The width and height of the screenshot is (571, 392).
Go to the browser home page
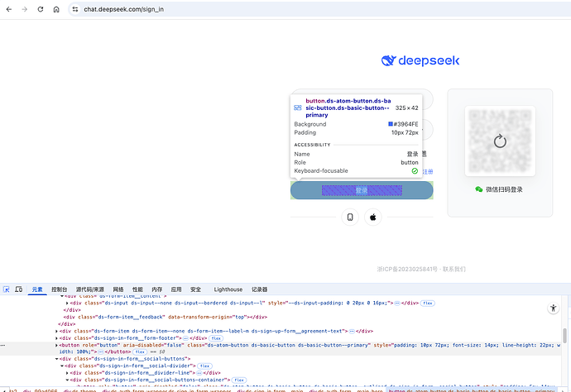click(x=55, y=9)
